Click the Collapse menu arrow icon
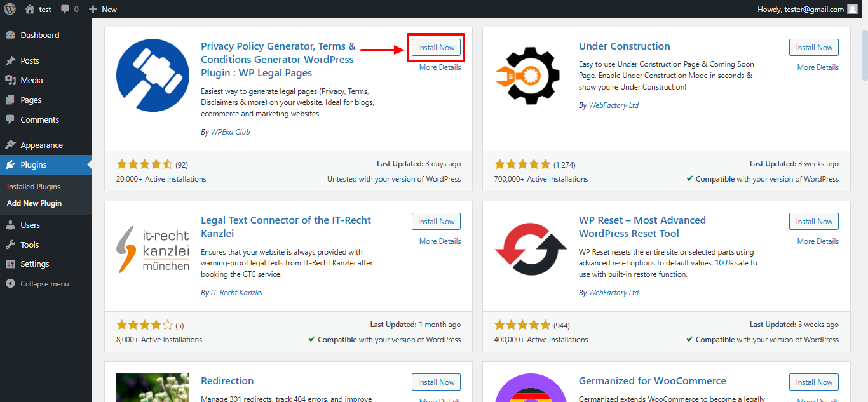This screenshot has width=868, height=402. tap(10, 284)
